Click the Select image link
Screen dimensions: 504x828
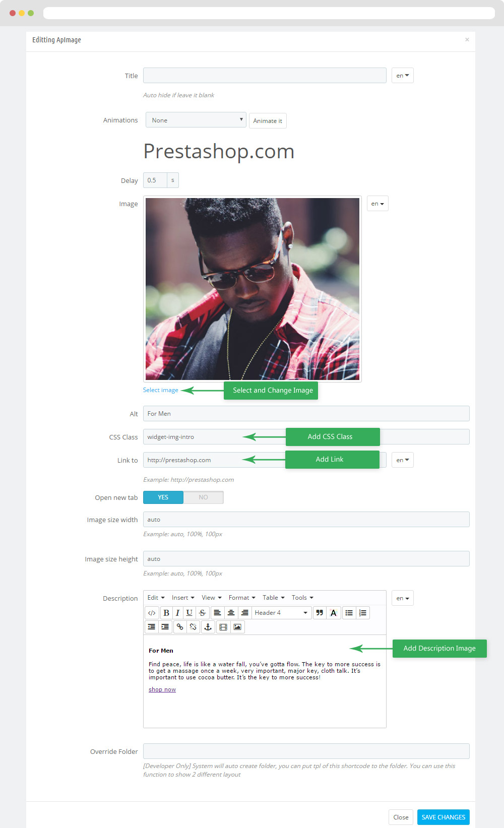pyautogui.click(x=161, y=390)
